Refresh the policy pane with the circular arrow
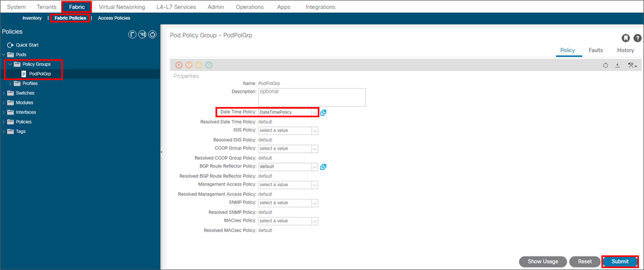Viewport: 644px width, 270px height. coord(605,65)
